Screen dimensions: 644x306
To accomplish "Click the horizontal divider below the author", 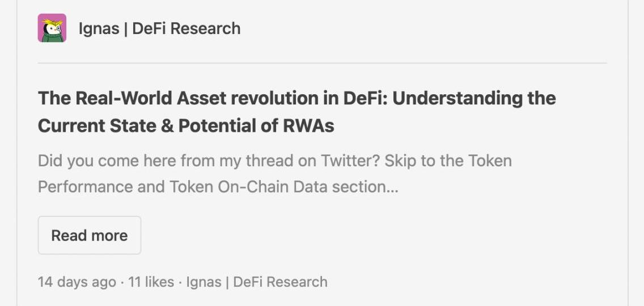I will [x=322, y=63].
